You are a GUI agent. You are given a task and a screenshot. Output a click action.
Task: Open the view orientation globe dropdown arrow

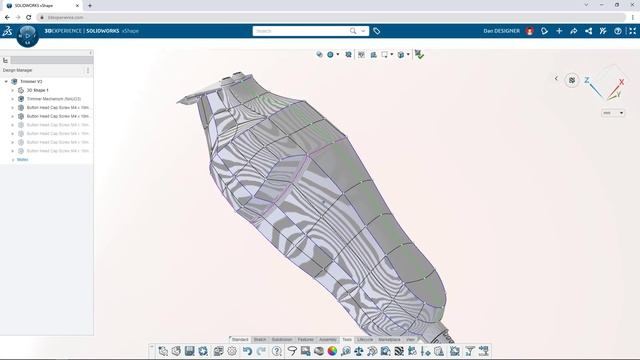coord(338,54)
